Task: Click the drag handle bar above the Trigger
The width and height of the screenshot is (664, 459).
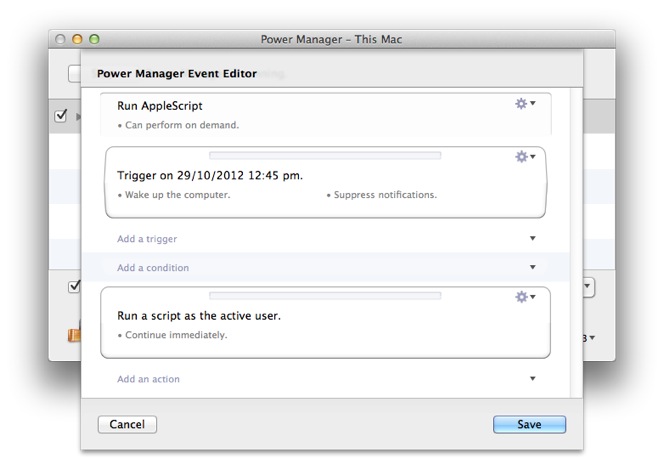Action: coord(324,156)
